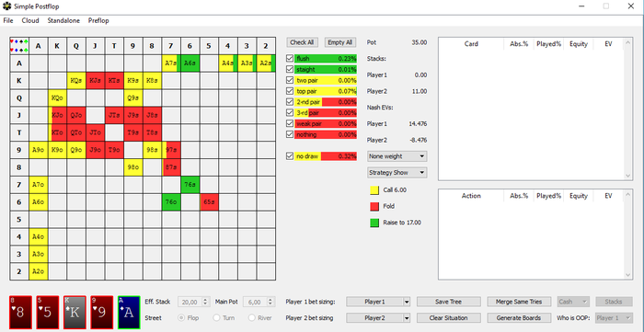Open the Cash dropdown
Screen dimensions: 644x332
coord(574,302)
